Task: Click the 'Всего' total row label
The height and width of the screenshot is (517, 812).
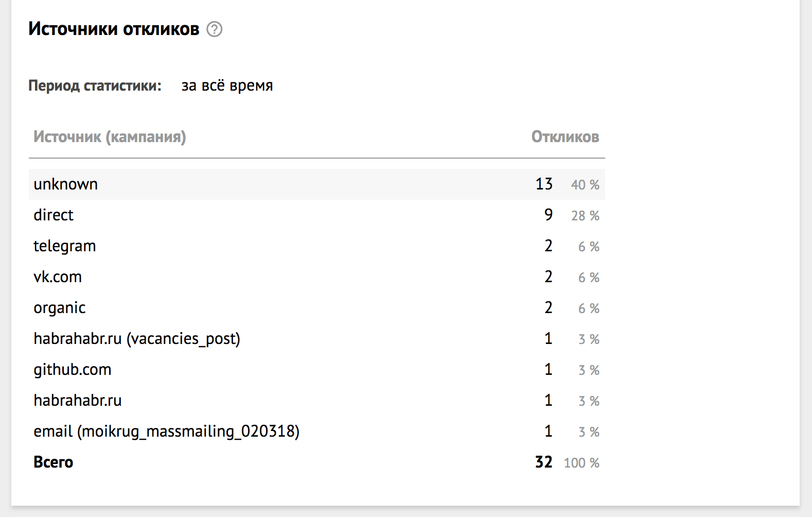Action: pos(54,462)
